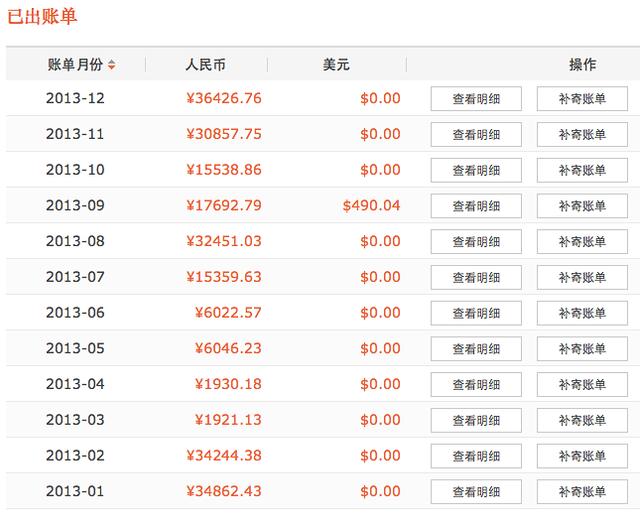
Task: Select amount ¥6046.23
Action: point(228,349)
